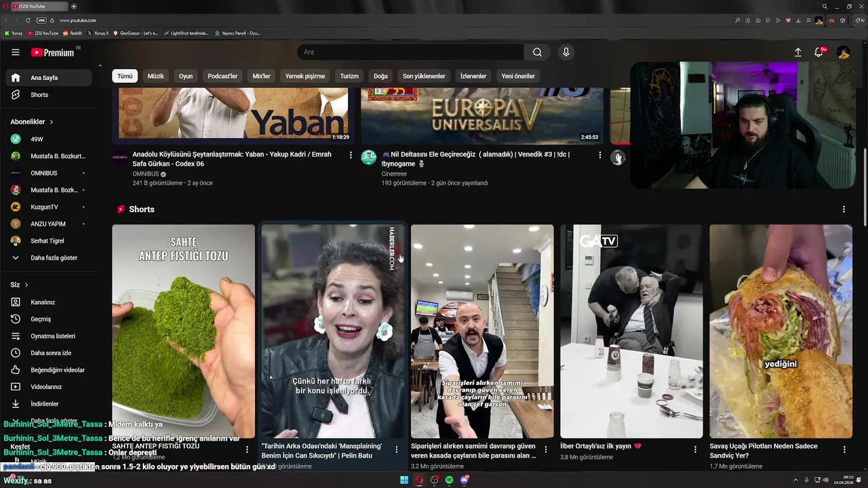Reload the page in the browser

pos(28,20)
